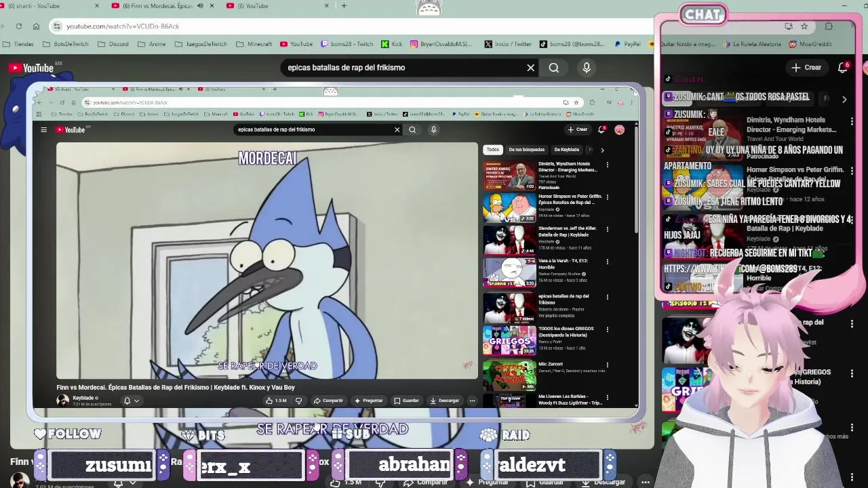Open options menu for 'Mix: Zarcort'
The width and height of the screenshot is (868, 488).
click(608, 365)
